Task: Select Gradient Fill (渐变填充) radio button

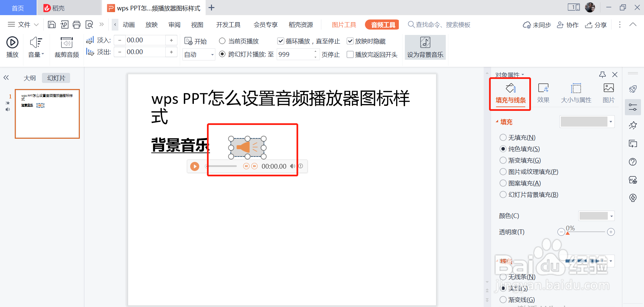Action: coord(503,160)
